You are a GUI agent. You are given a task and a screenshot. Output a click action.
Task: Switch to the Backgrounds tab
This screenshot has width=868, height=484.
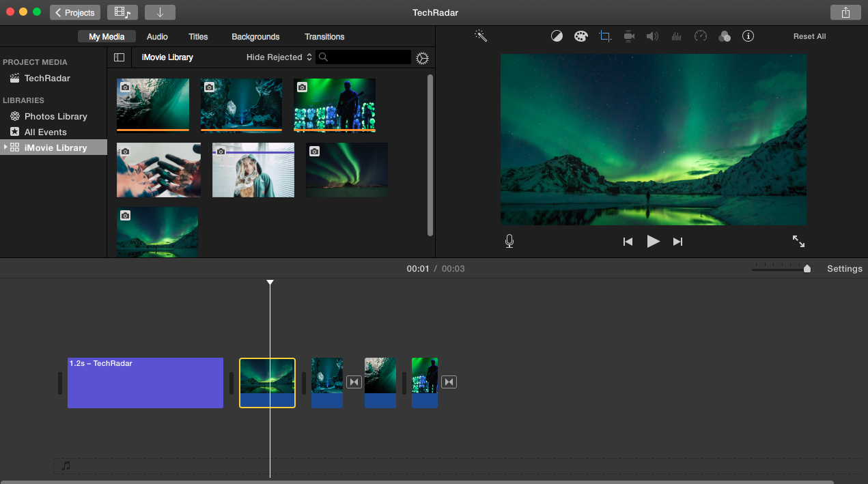255,37
